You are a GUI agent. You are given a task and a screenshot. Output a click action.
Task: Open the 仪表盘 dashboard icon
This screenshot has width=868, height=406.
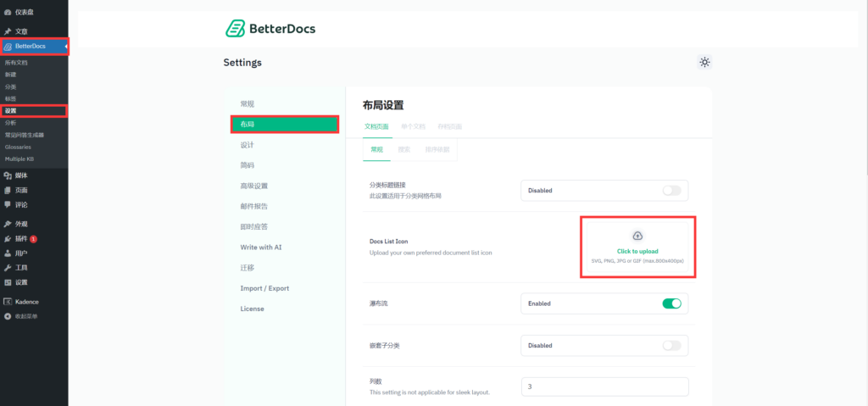pos(8,12)
